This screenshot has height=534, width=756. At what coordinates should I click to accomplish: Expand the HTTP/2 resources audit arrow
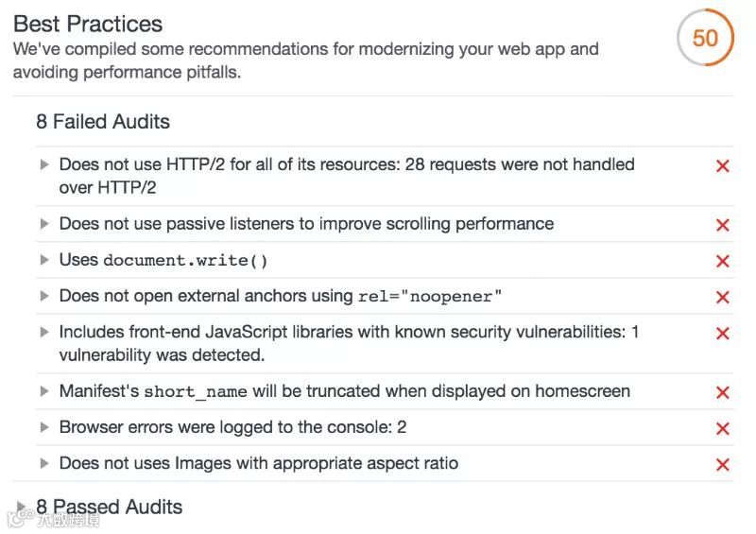44,164
